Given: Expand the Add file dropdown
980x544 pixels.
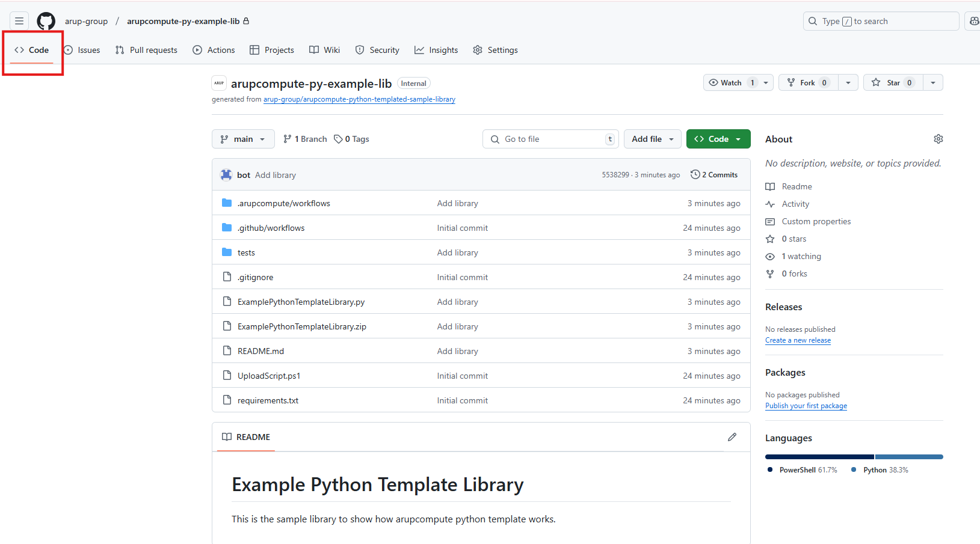Looking at the screenshot, I should pyautogui.click(x=653, y=139).
